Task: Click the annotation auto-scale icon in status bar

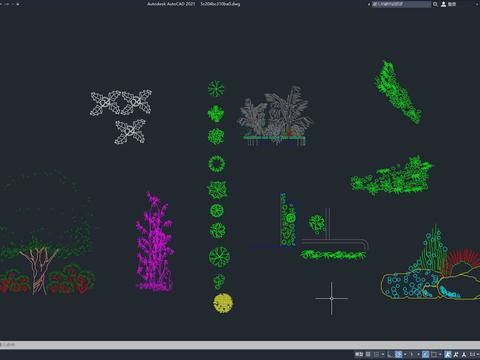Action: [x=456, y=354]
